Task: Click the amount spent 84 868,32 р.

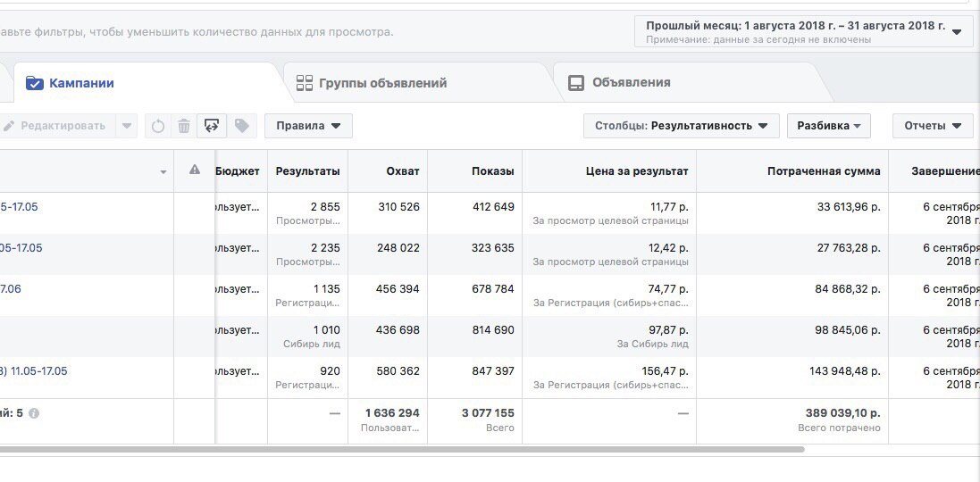Action: (848, 289)
